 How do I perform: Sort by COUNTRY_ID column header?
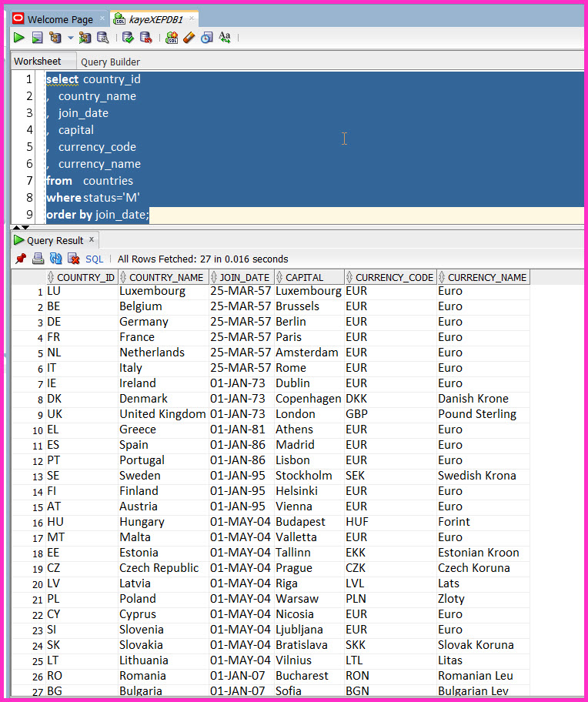pos(82,278)
